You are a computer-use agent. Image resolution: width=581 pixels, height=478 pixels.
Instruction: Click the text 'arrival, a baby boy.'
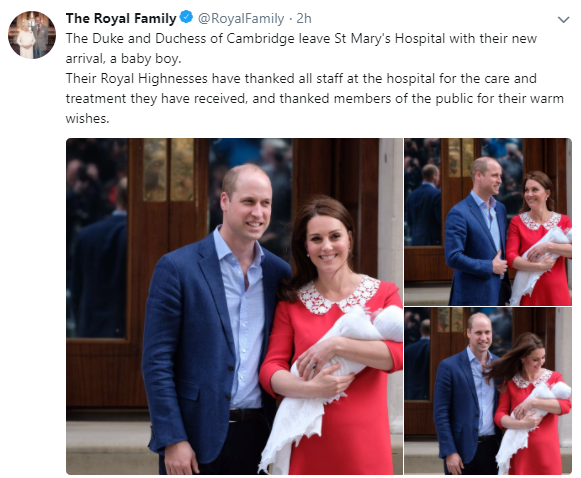pos(123,59)
